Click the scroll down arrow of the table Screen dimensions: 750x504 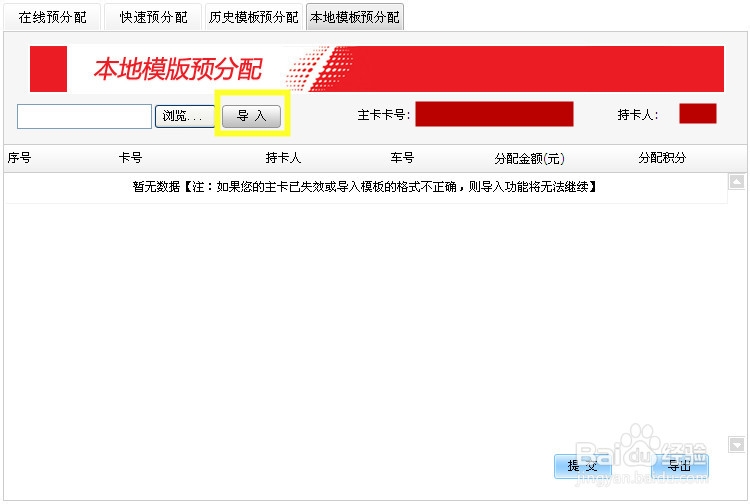click(737, 444)
